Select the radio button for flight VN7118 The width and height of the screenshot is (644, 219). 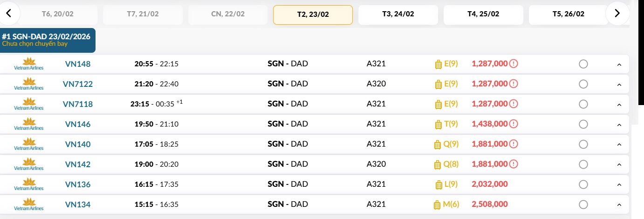[x=583, y=104]
